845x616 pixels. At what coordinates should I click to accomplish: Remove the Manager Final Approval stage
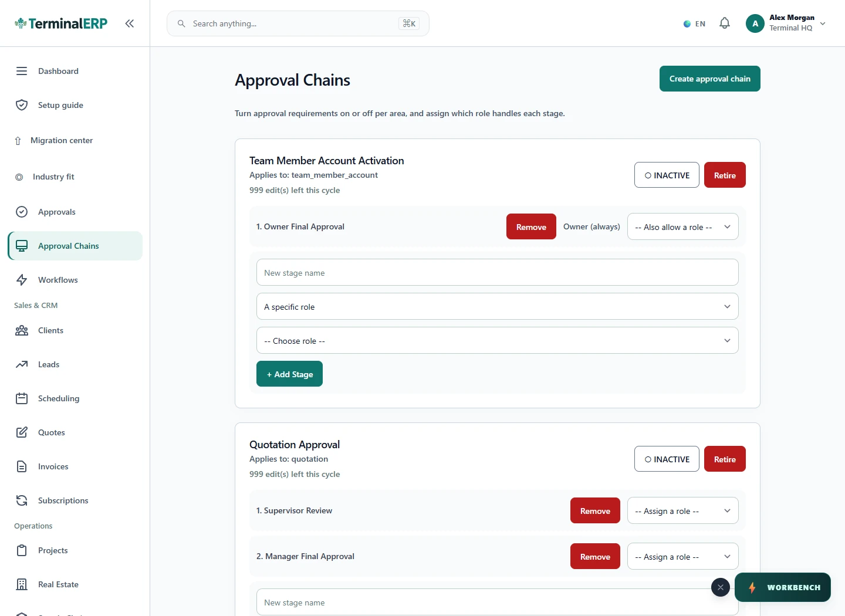(x=595, y=556)
